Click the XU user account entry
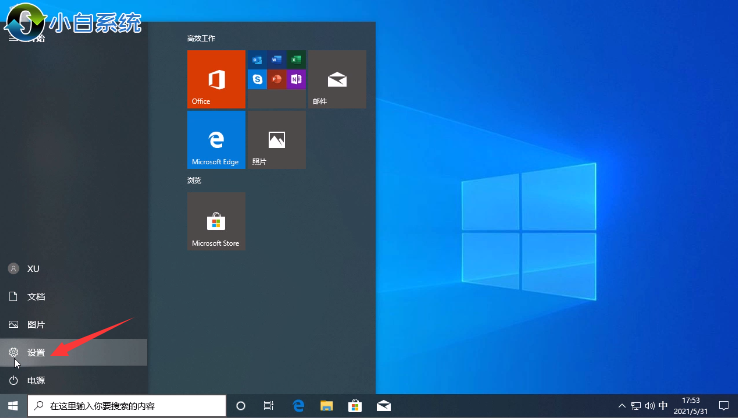 32,268
